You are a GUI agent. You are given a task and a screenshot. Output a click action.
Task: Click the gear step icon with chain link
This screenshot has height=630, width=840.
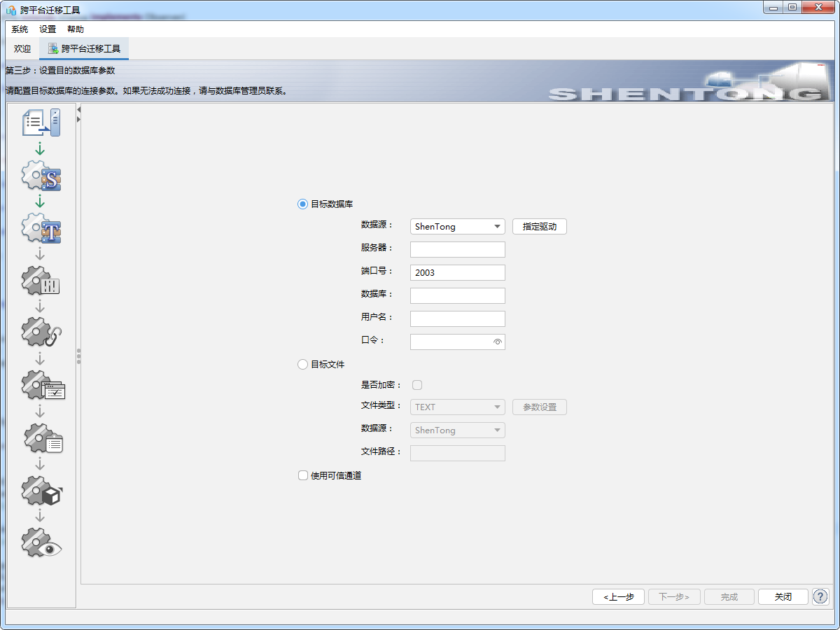coord(41,332)
